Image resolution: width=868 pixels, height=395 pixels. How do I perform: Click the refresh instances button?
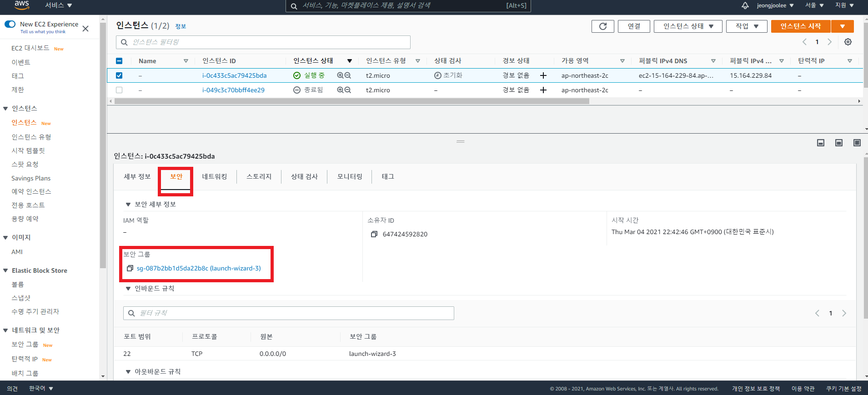pos(603,26)
